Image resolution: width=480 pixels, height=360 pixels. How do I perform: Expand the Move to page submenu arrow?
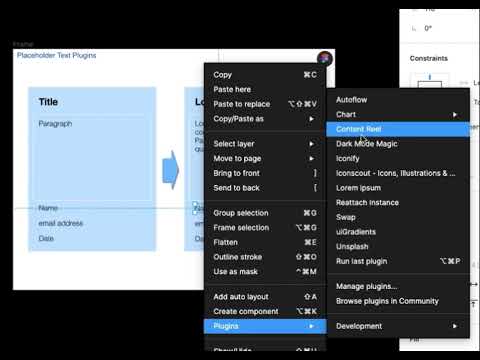pyautogui.click(x=311, y=158)
